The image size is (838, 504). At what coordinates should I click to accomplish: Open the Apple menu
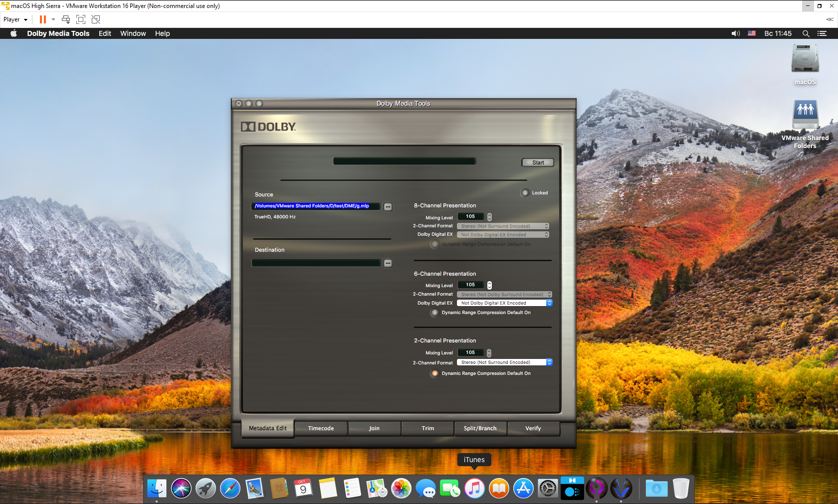[14, 33]
